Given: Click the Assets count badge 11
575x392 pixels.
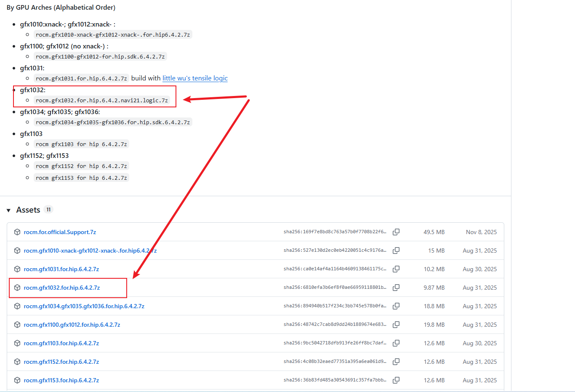Looking at the screenshot, I should (48, 210).
